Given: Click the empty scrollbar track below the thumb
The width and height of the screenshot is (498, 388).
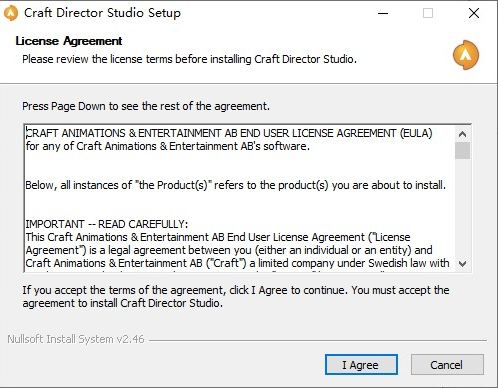Looking at the screenshot, I should pyautogui.click(x=462, y=207).
